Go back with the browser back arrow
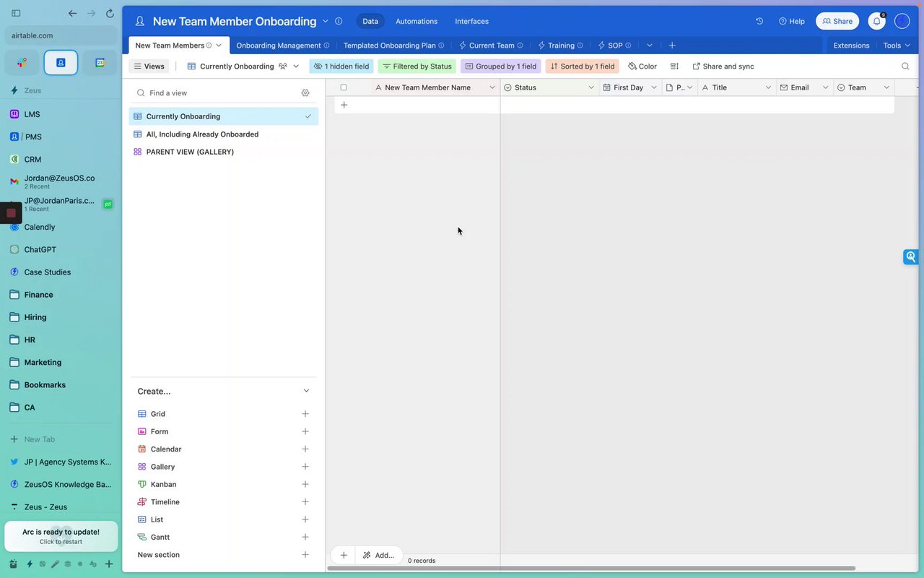 72,13
